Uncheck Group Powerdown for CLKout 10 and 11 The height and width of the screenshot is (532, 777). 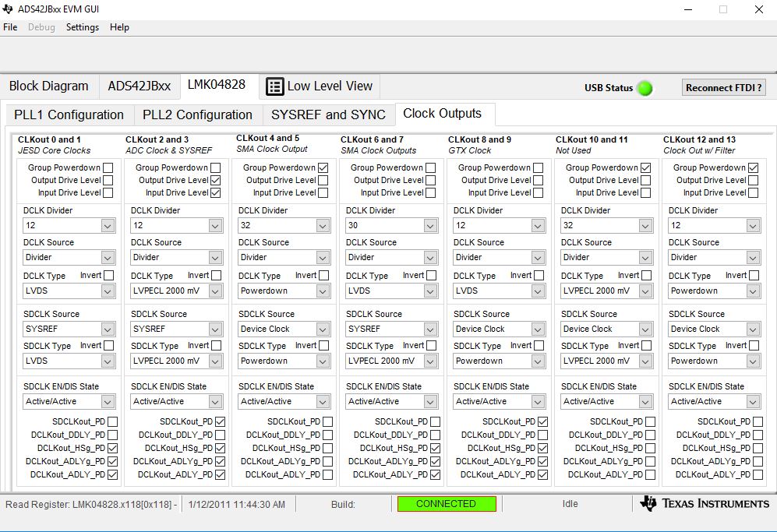point(646,168)
